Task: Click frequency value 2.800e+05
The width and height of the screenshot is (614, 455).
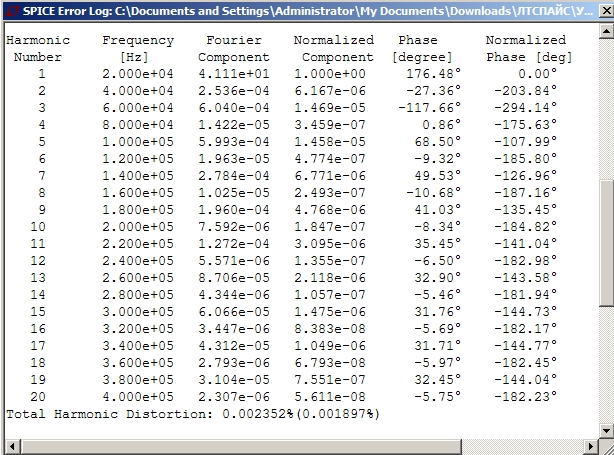Action: 138,294
